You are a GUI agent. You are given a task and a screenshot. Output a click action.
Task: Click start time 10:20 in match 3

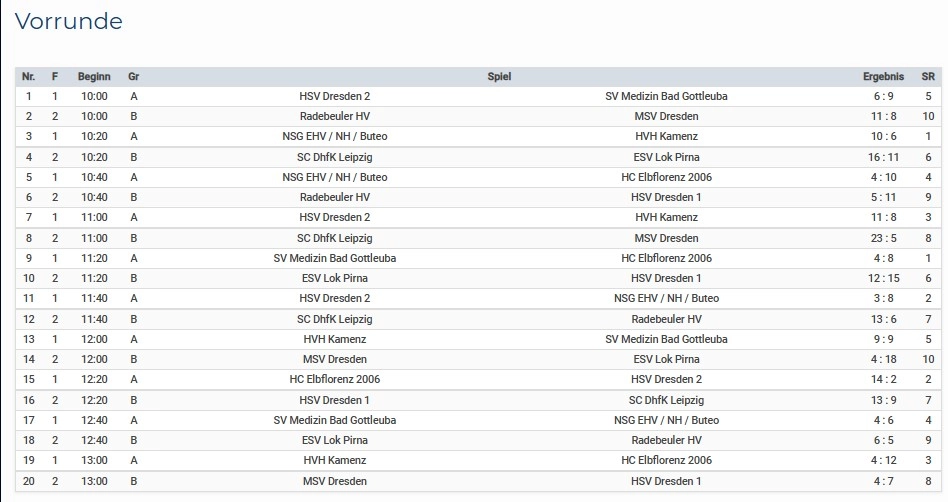point(94,136)
